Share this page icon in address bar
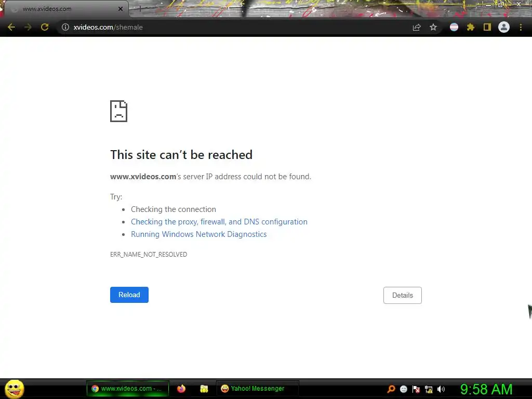Image resolution: width=532 pixels, height=399 pixels. click(417, 27)
